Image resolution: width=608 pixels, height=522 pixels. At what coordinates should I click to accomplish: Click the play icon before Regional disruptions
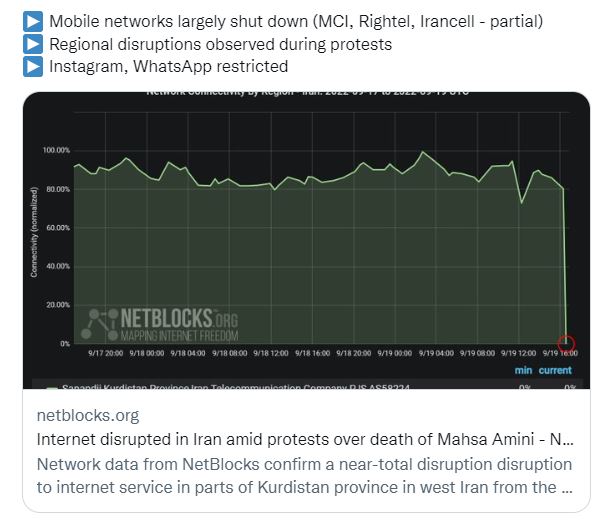click(x=33, y=44)
